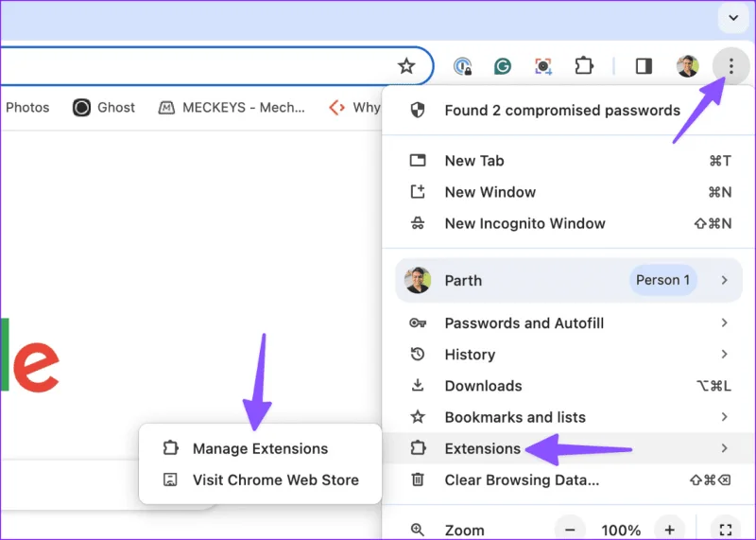Toggle full screen mode icon
756x540 pixels.
coord(726,530)
